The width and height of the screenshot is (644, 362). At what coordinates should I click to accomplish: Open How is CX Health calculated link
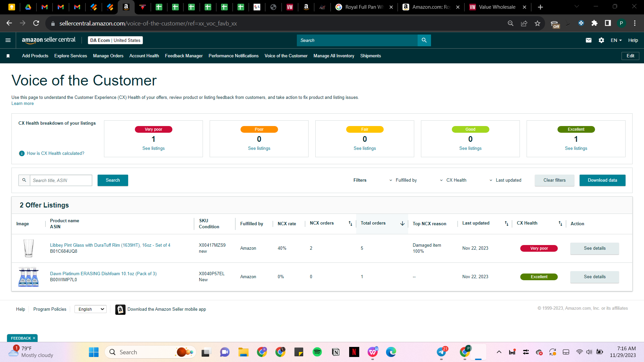tap(55, 154)
